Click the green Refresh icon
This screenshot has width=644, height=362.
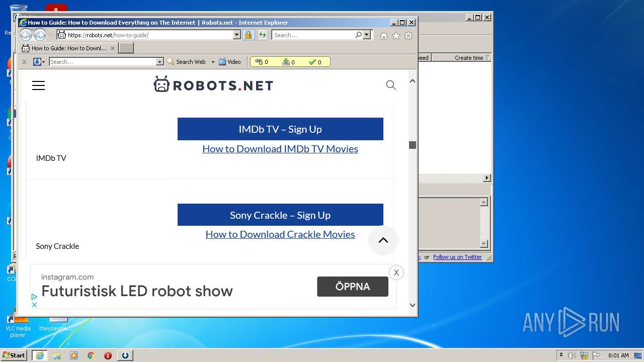pyautogui.click(x=262, y=35)
